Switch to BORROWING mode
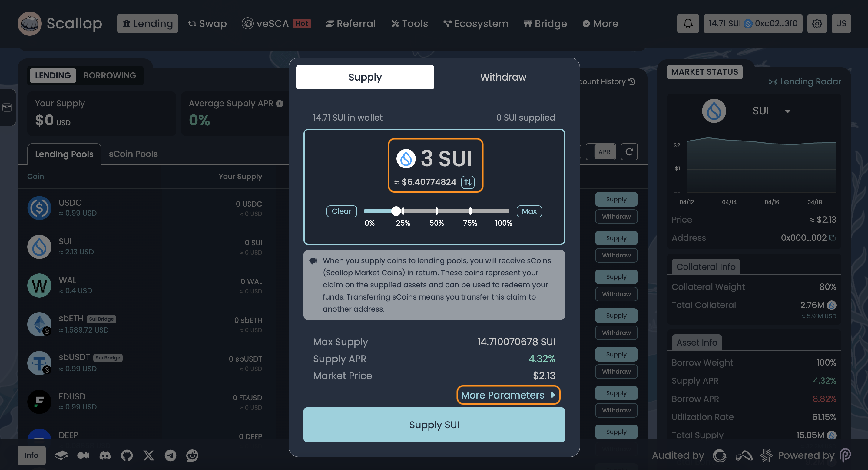Screen dimensions: 868x470 pyautogui.click(x=110, y=75)
